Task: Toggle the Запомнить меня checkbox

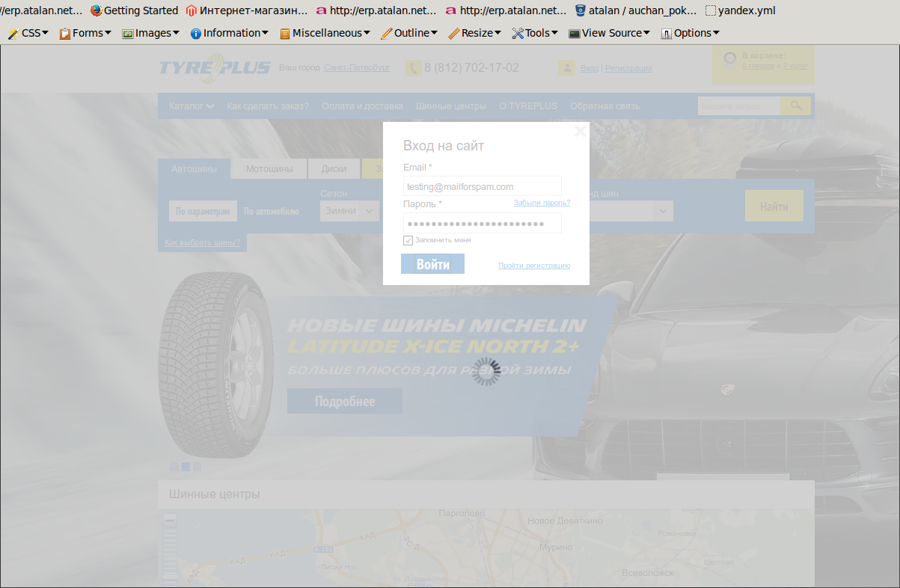Action: click(x=408, y=240)
